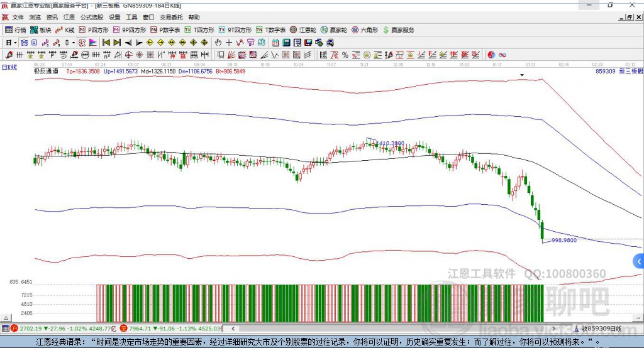Click the 六角形 hexagon icon

tap(364, 30)
